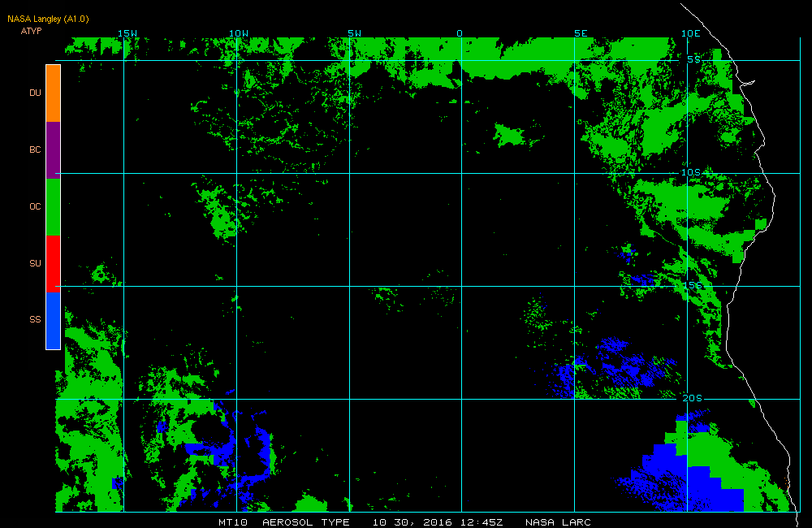Click the 10W longitude label
Screen dimensions: 812x528
point(239,33)
